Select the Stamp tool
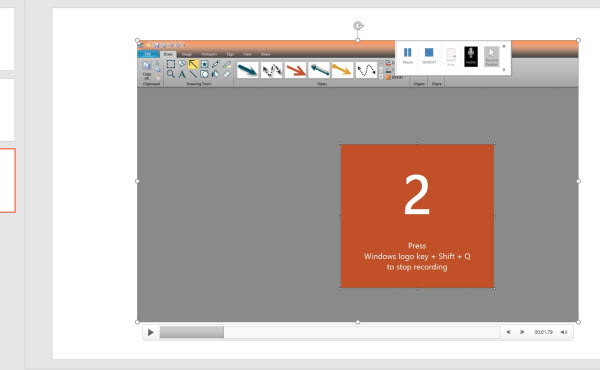The width and height of the screenshot is (600, 370). tap(204, 64)
